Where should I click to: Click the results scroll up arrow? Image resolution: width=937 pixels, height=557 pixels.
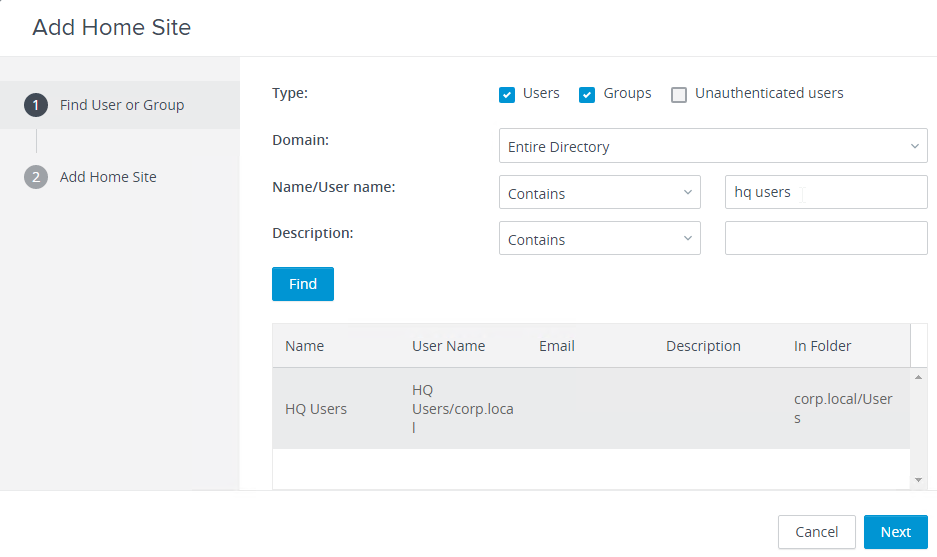point(918,377)
